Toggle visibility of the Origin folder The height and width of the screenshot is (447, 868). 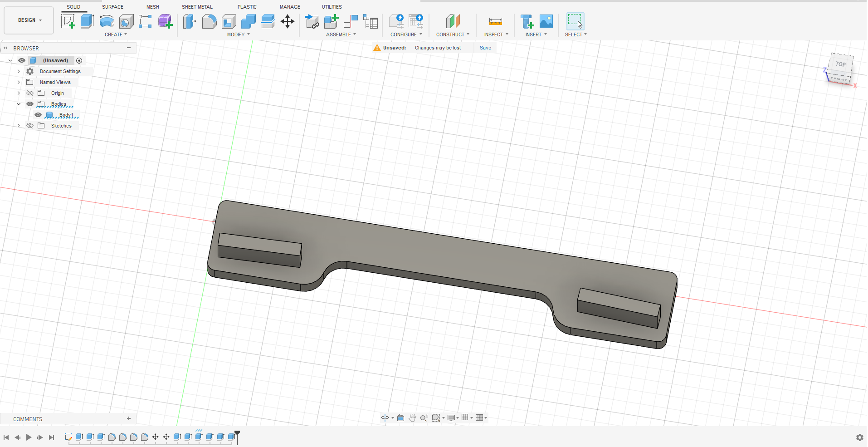pos(30,93)
